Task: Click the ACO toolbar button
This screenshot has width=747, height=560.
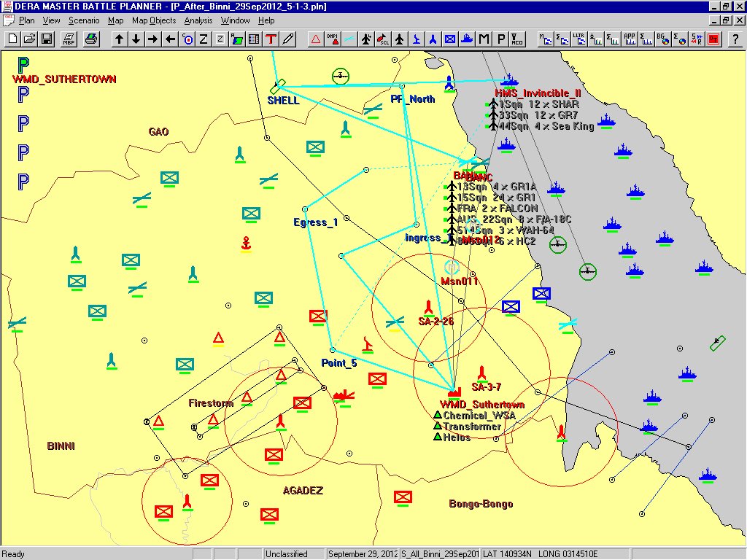Action: (x=517, y=39)
